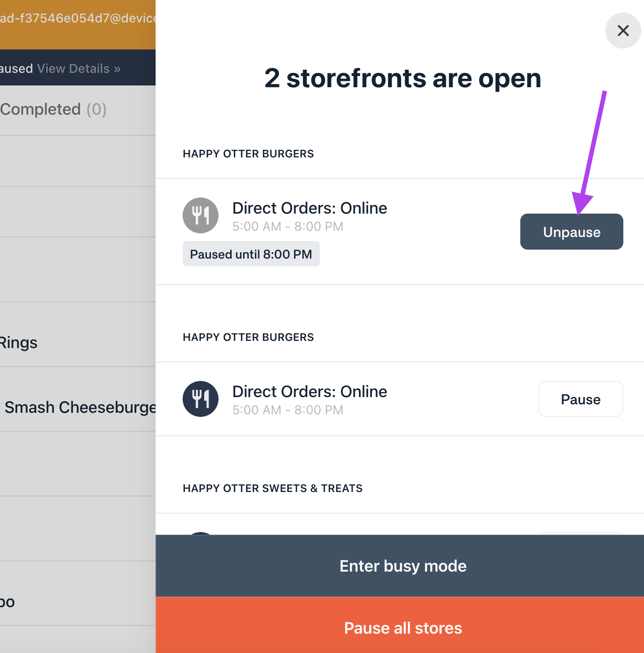Click the gray utensil icon on the paused storefront
The width and height of the screenshot is (644, 653).
coord(201,215)
